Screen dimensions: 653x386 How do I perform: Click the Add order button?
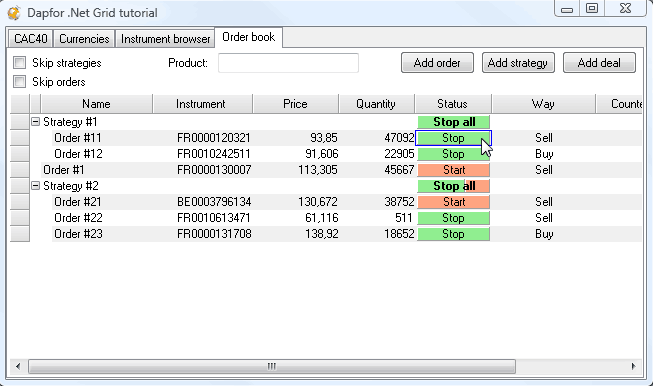pyautogui.click(x=437, y=63)
